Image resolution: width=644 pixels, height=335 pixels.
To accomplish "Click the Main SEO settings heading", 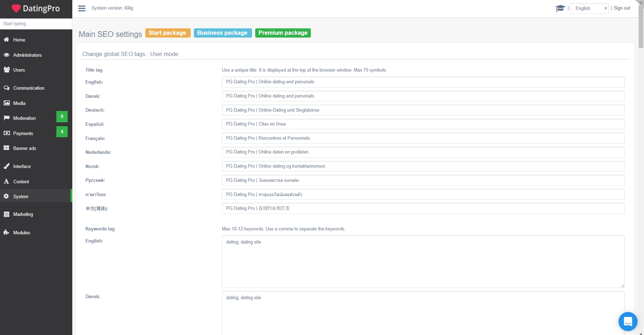I will tap(110, 34).
